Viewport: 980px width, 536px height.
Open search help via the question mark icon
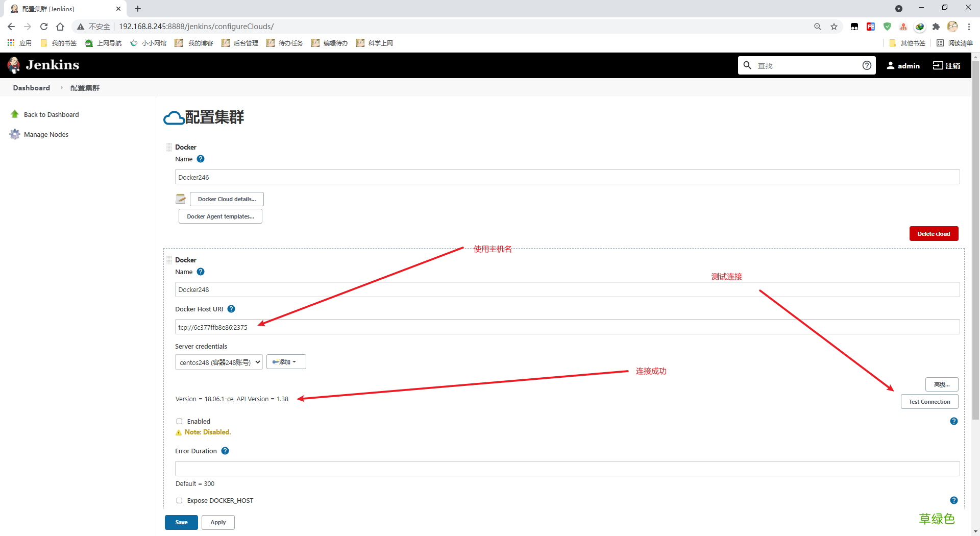[866, 65]
